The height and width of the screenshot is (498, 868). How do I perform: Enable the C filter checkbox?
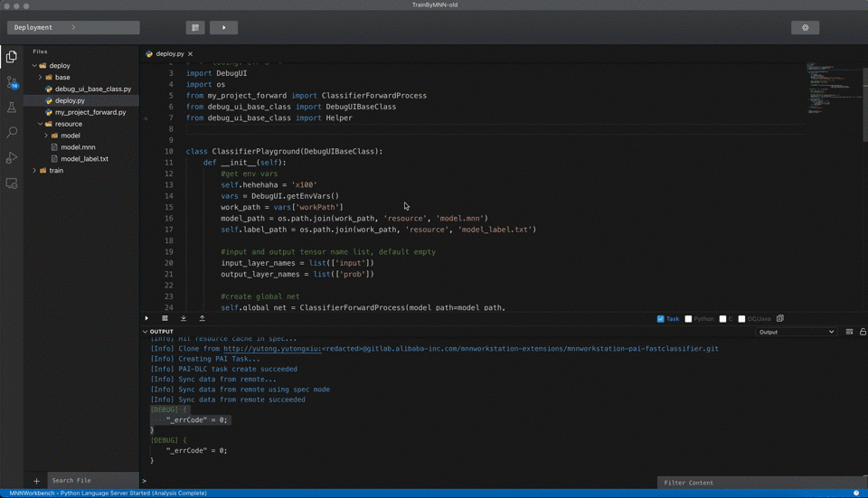click(722, 319)
